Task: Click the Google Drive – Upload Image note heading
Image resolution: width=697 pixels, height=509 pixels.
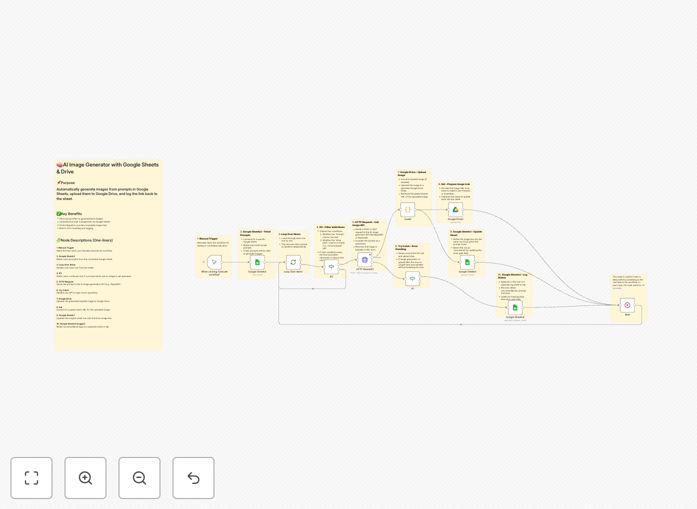Action: pos(412,173)
